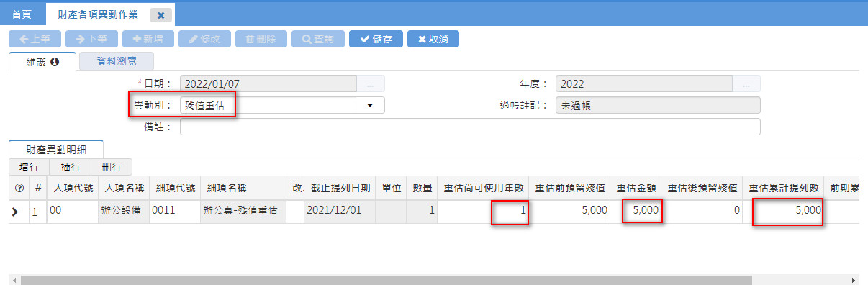Add a row with 增行

pos(30,166)
